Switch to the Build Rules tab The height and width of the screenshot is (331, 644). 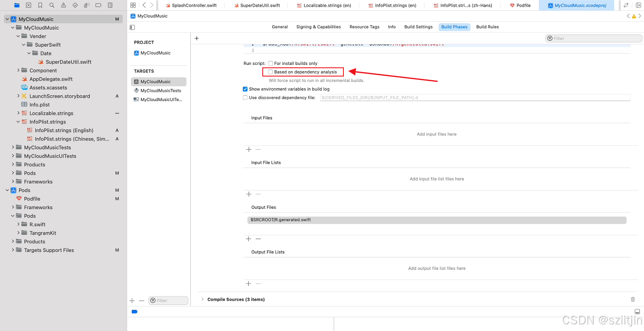click(x=487, y=27)
